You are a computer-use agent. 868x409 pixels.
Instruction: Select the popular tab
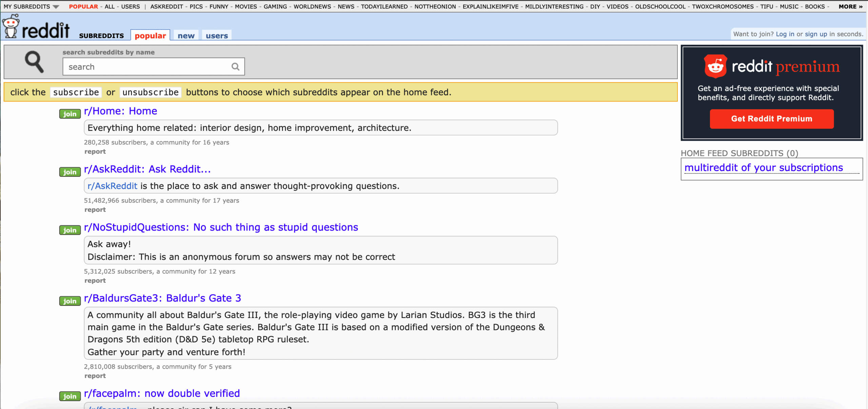point(150,36)
